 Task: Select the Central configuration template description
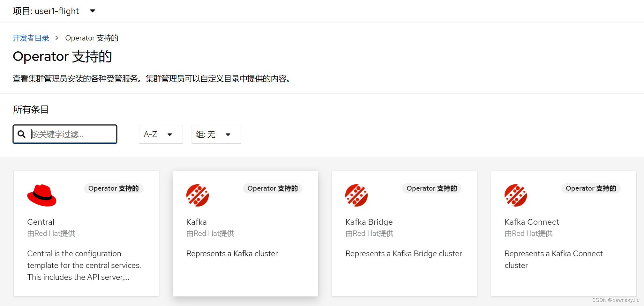click(x=84, y=265)
